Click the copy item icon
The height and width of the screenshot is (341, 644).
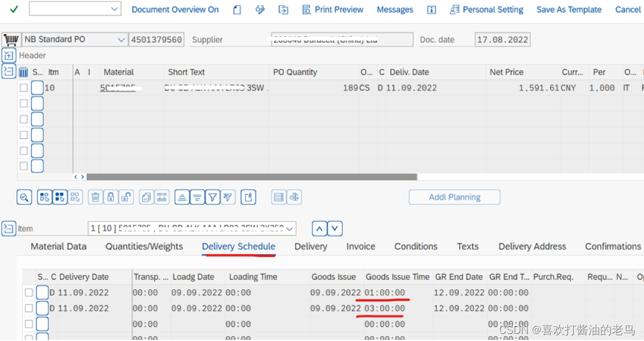tap(147, 197)
